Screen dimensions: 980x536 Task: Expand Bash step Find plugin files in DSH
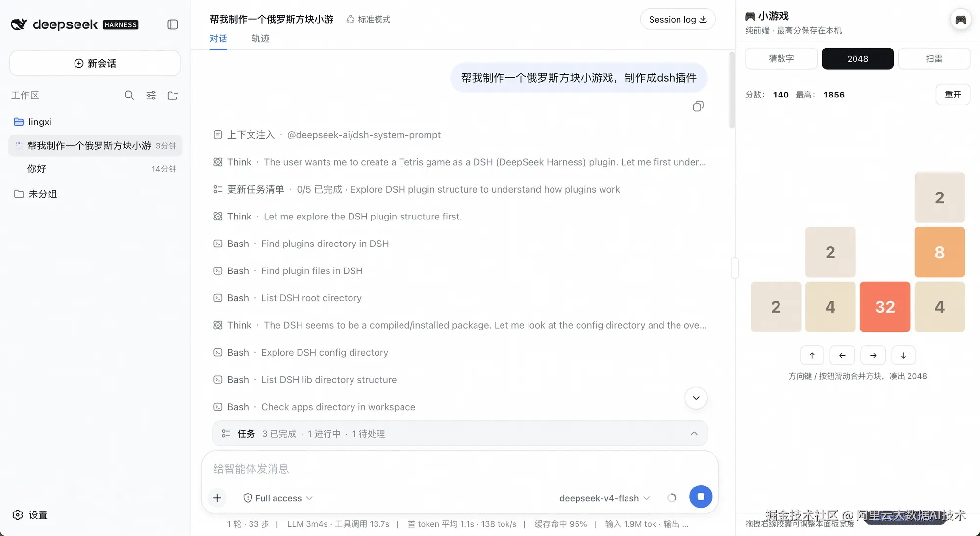(288, 271)
